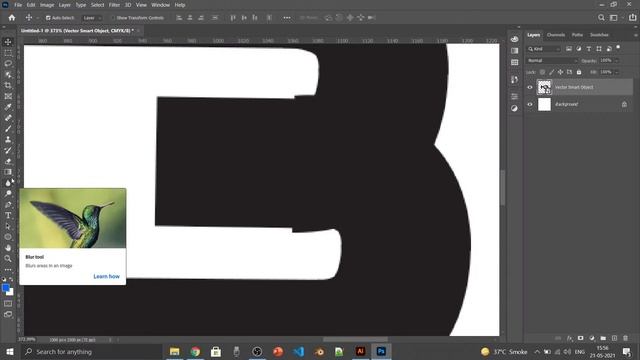Open the Image menu
640x360 pixels.
(47, 5)
